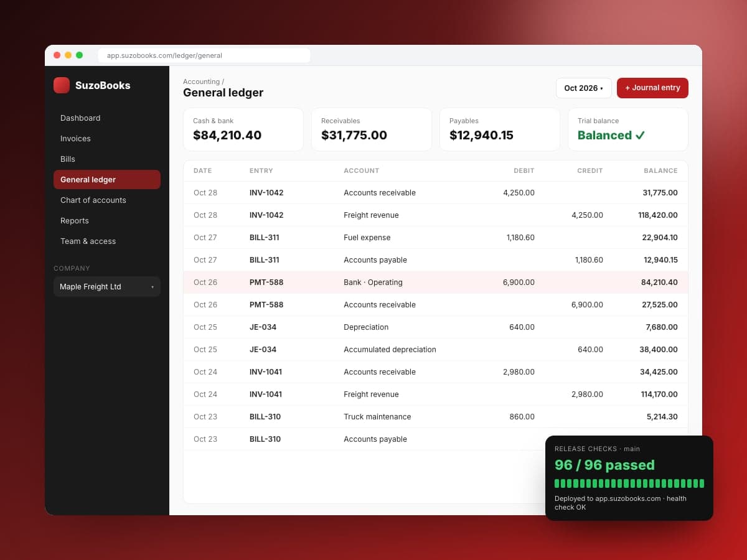Click the Fuel expense account name
This screenshot has width=747, height=560.
[x=367, y=238]
